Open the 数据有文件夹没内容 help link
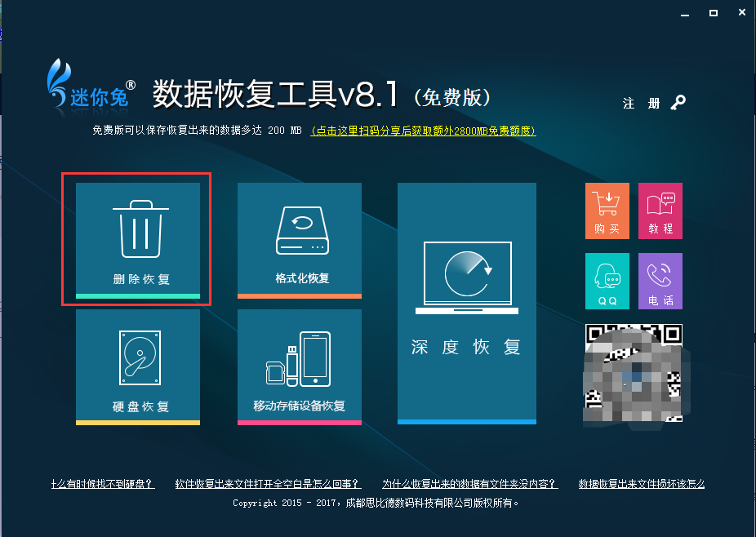The width and height of the screenshot is (756, 537). 470,483
